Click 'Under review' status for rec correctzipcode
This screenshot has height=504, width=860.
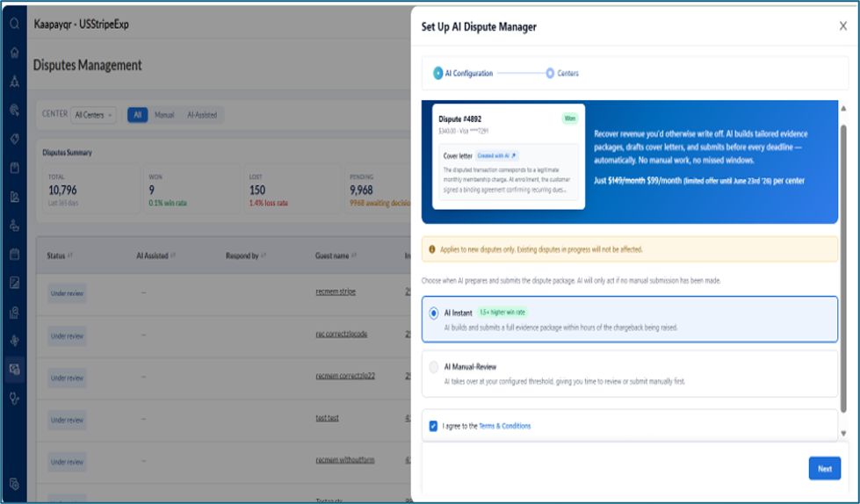point(67,335)
